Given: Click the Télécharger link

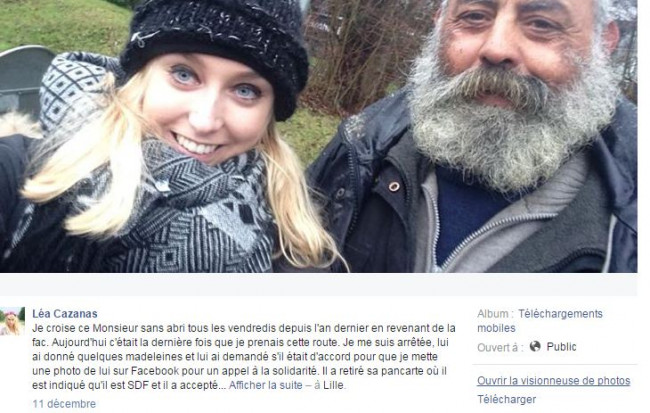Looking at the screenshot, I should [506, 399].
